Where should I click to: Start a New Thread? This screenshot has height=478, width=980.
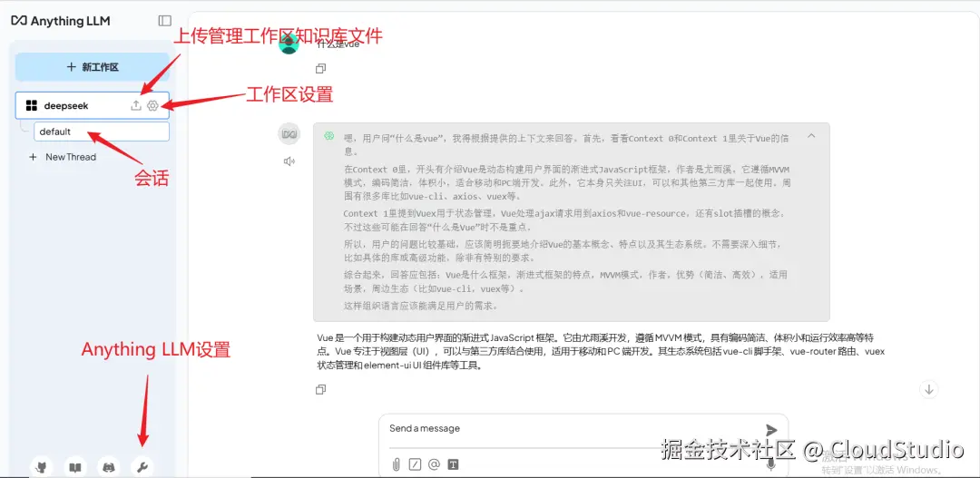(x=62, y=157)
